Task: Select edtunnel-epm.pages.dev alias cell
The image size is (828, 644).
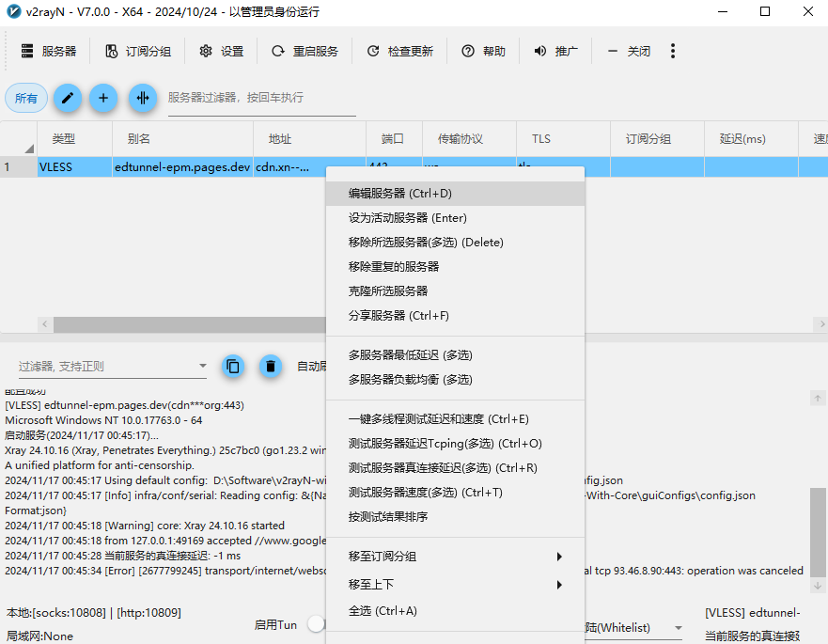Action: (x=182, y=167)
